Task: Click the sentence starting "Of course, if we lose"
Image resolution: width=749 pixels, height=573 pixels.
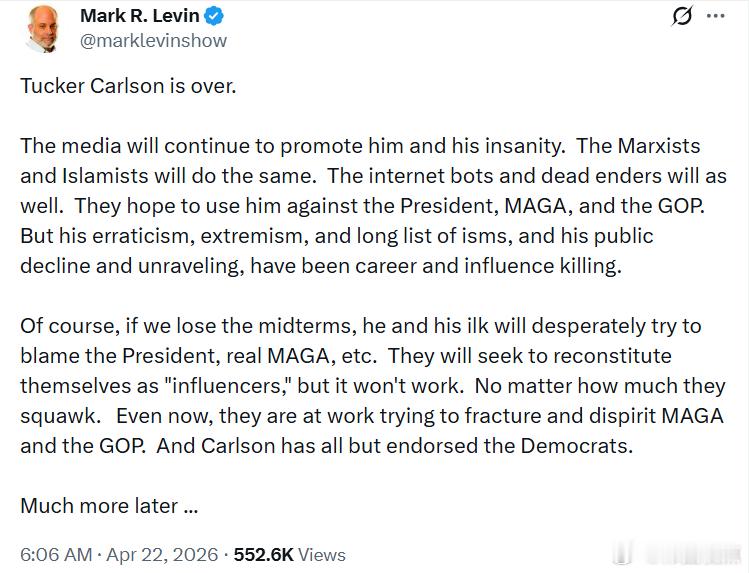Action: [x=200, y=326]
